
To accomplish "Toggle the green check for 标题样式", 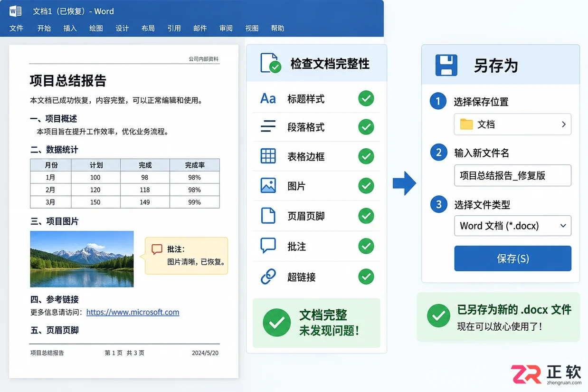I will click(366, 98).
